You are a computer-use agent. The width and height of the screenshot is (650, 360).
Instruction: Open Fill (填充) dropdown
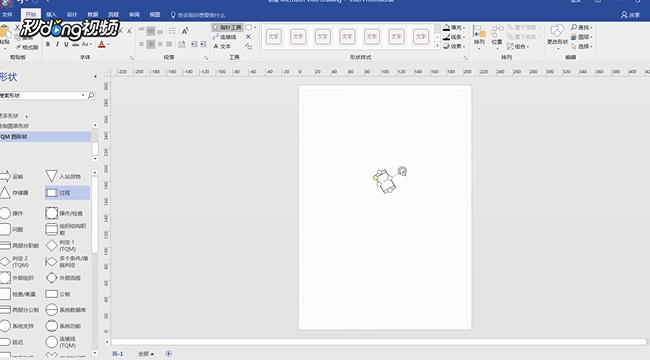[x=454, y=27]
